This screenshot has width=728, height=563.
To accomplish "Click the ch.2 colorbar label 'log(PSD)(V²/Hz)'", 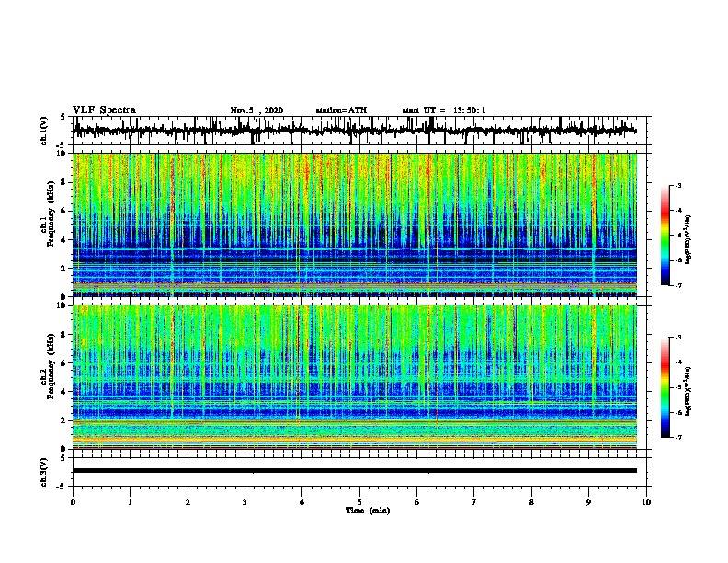I will click(688, 391).
